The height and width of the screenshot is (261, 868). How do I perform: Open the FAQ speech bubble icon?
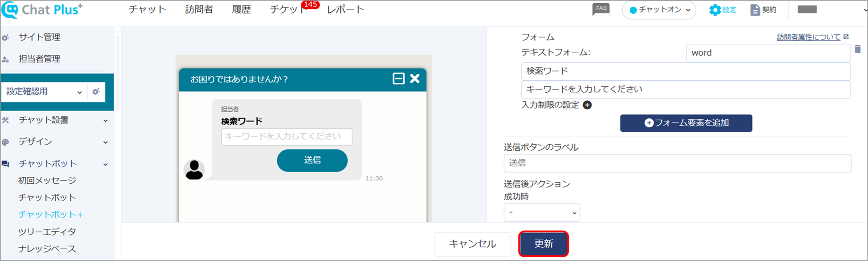tap(601, 9)
